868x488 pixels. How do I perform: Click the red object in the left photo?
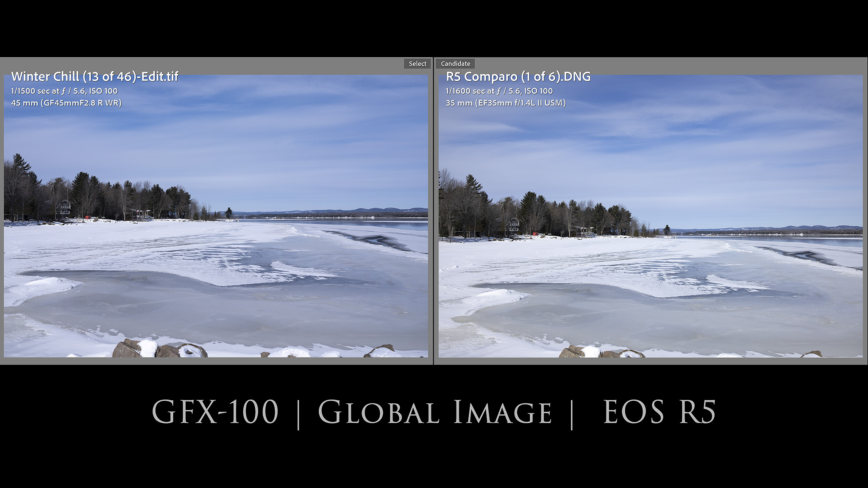(x=88, y=217)
